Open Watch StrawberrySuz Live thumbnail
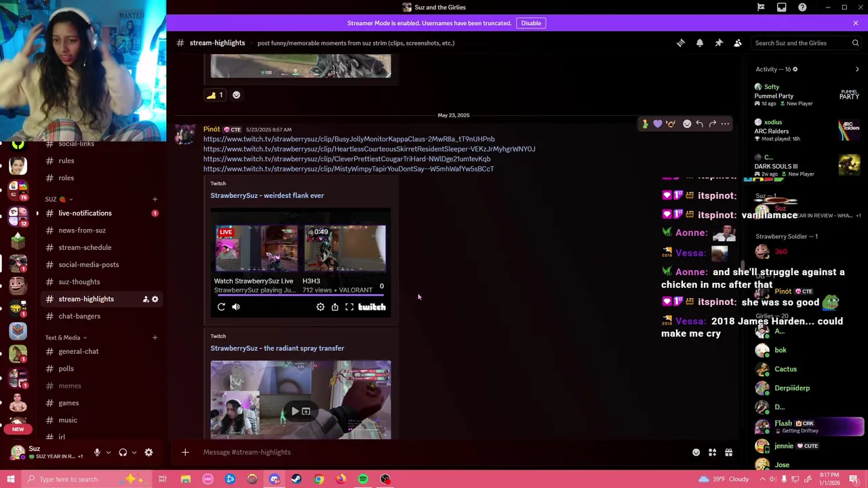 coord(256,249)
